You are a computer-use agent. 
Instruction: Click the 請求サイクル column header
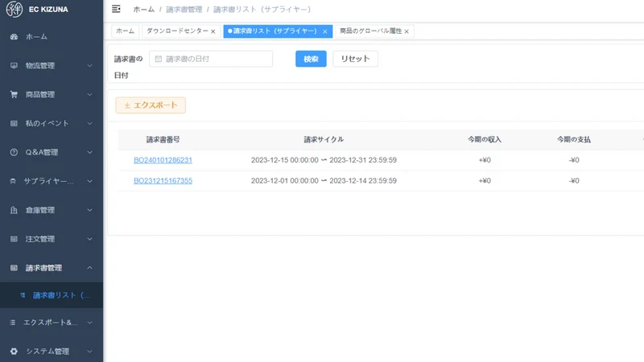(x=324, y=139)
